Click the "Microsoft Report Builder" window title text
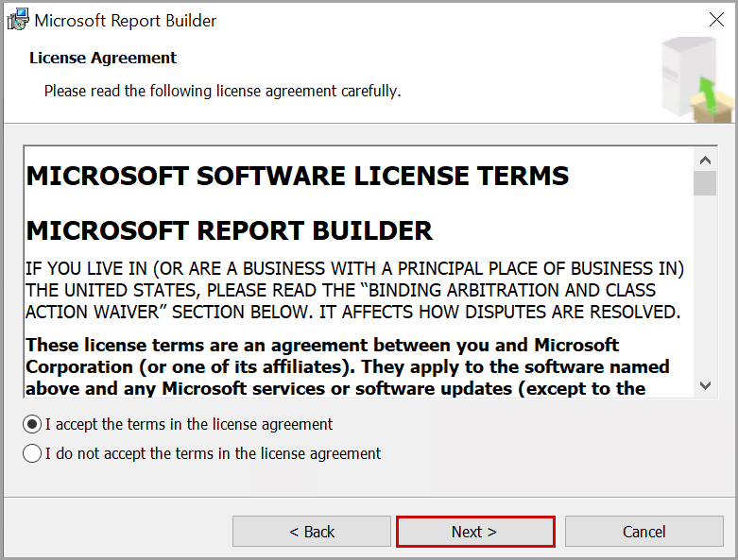The image size is (738, 560). [x=126, y=20]
